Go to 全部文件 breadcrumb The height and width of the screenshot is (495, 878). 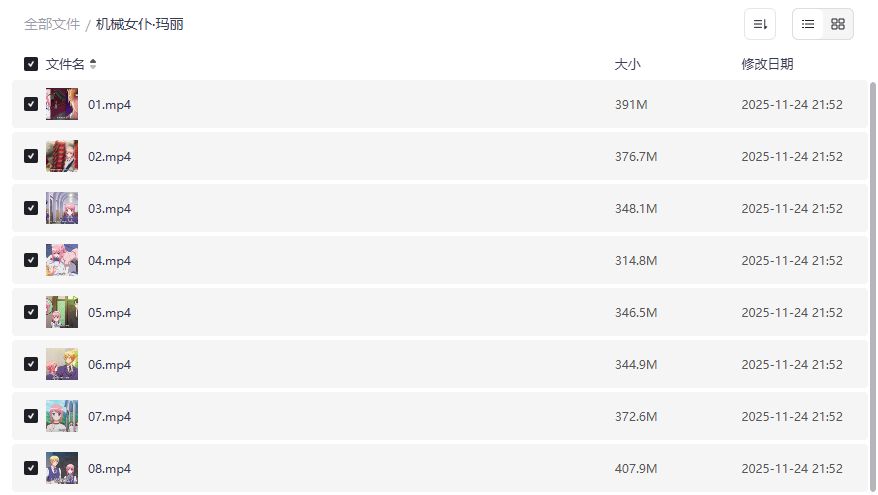click(52, 24)
